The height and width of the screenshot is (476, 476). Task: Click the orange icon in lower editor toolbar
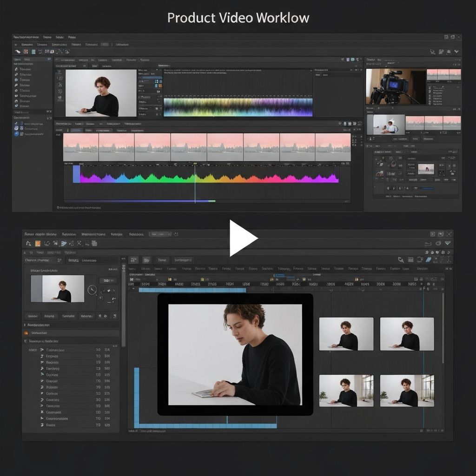coord(38,244)
